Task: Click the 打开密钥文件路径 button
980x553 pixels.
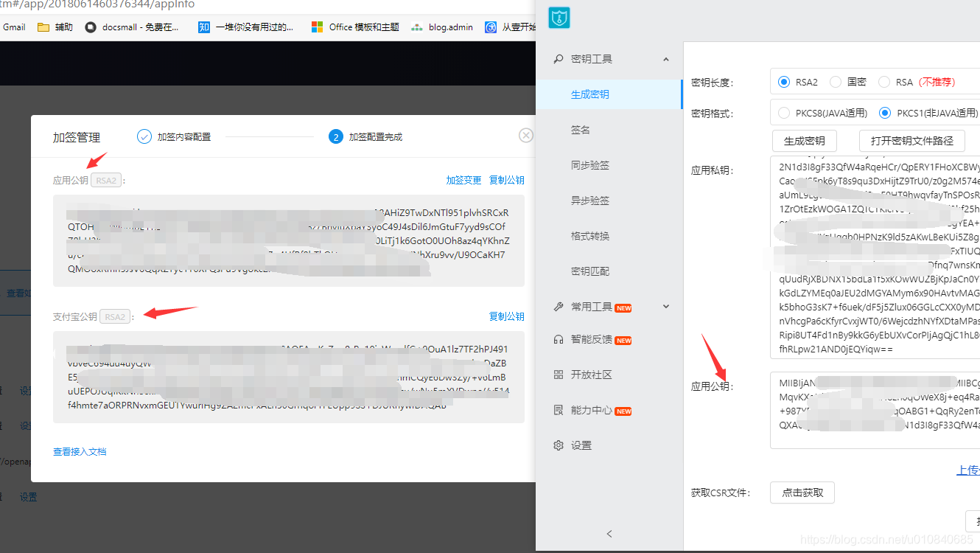Action: (x=912, y=141)
